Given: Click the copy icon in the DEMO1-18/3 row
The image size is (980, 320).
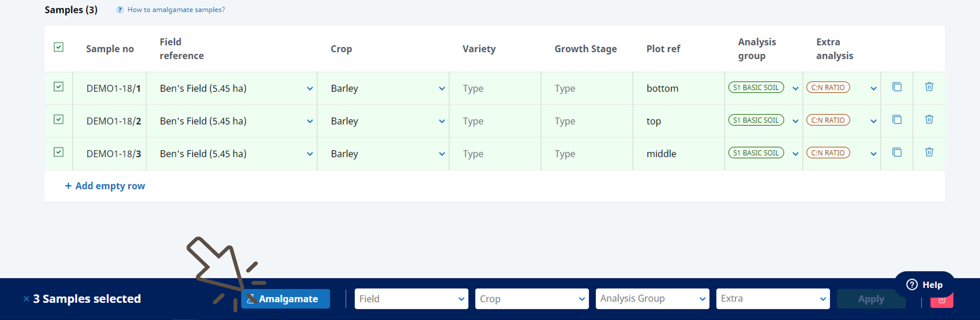Looking at the screenshot, I should click(897, 152).
